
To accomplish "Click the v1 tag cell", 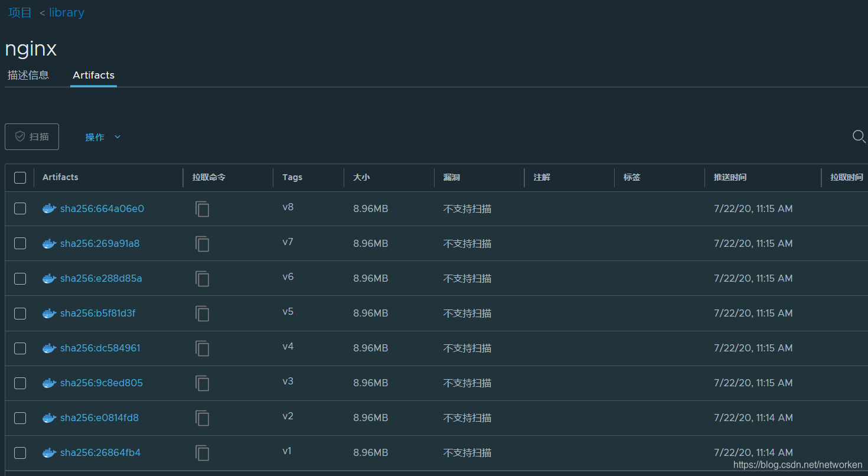I will pyautogui.click(x=287, y=451).
